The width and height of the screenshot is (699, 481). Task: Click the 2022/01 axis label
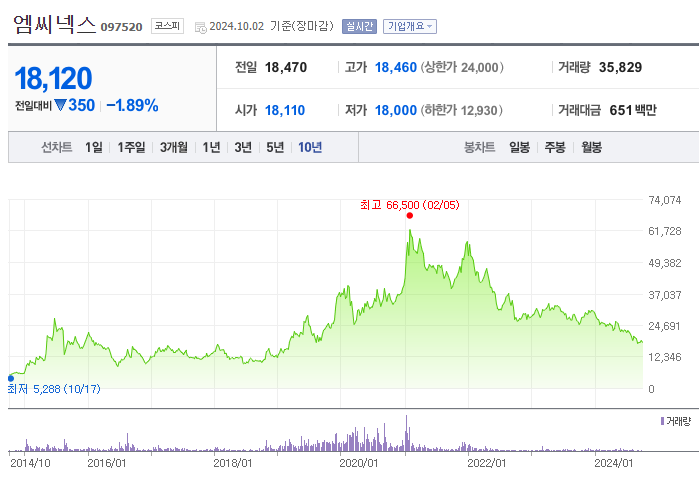pyautogui.click(x=487, y=463)
